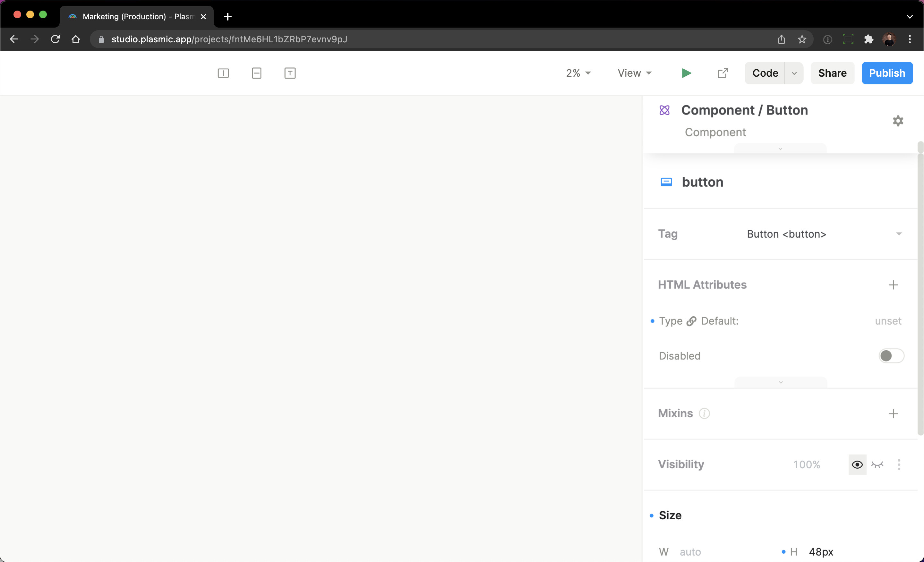Set visibility to visible with the eye icon
The image size is (924, 562).
tap(857, 464)
